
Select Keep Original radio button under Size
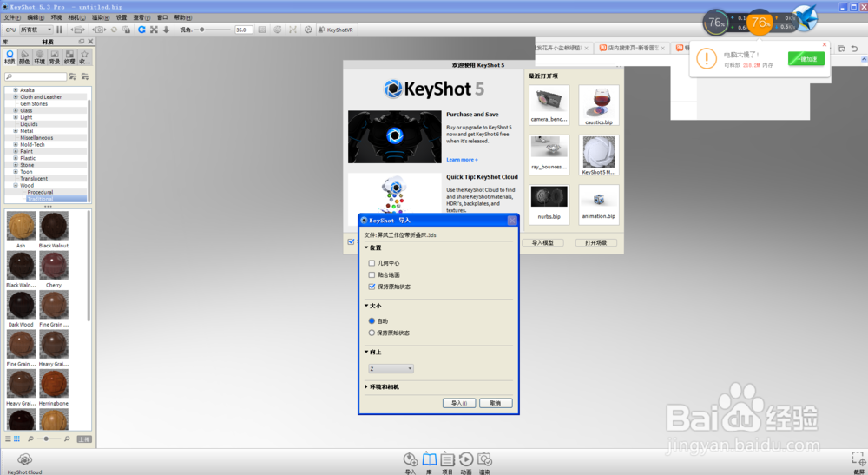372,333
